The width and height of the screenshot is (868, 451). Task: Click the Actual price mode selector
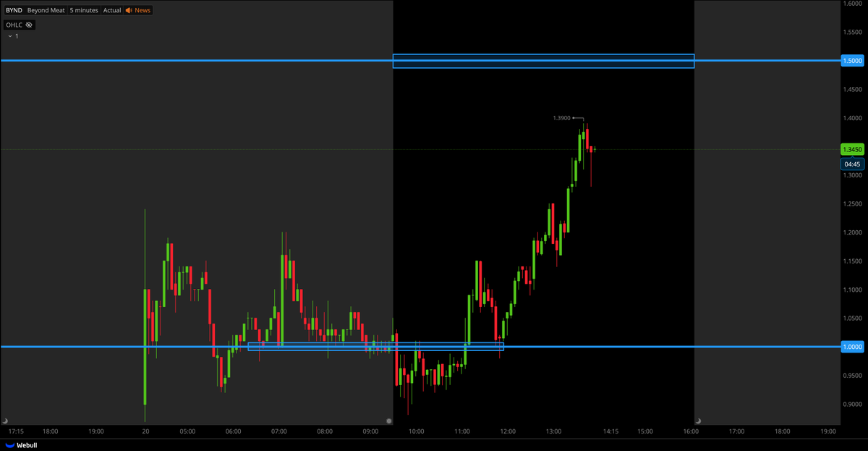coord(111,10)
